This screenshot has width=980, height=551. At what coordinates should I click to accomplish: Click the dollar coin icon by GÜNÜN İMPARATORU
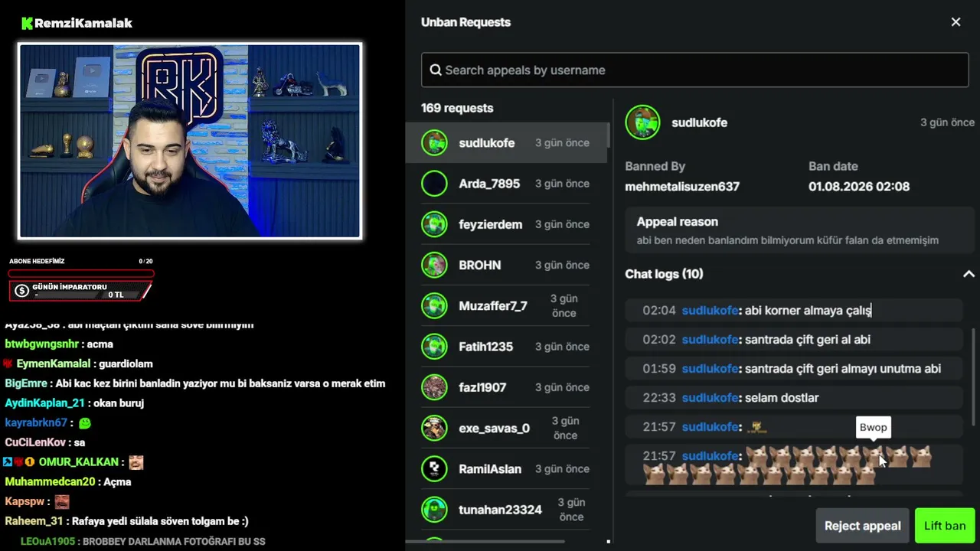coord(21,291)
